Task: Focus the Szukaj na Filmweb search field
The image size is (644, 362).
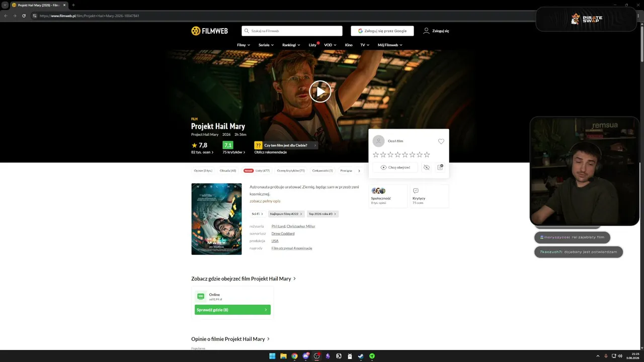Action: click(x=292, y=31)
